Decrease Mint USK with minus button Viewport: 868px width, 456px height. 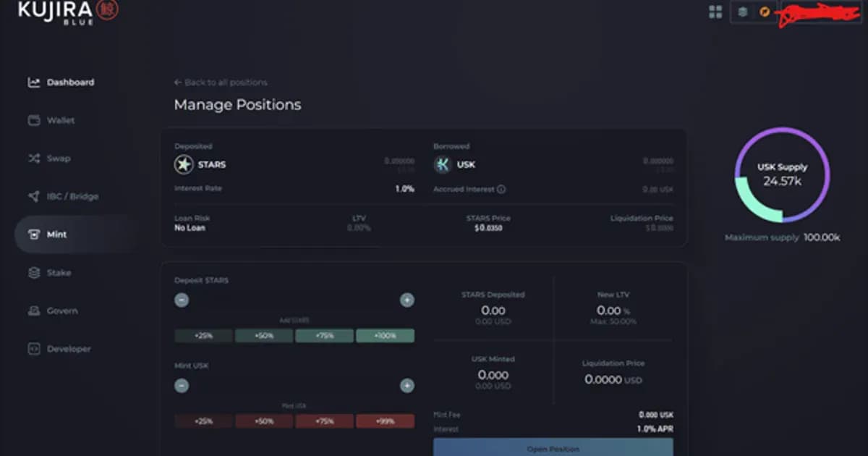[182, 386]
